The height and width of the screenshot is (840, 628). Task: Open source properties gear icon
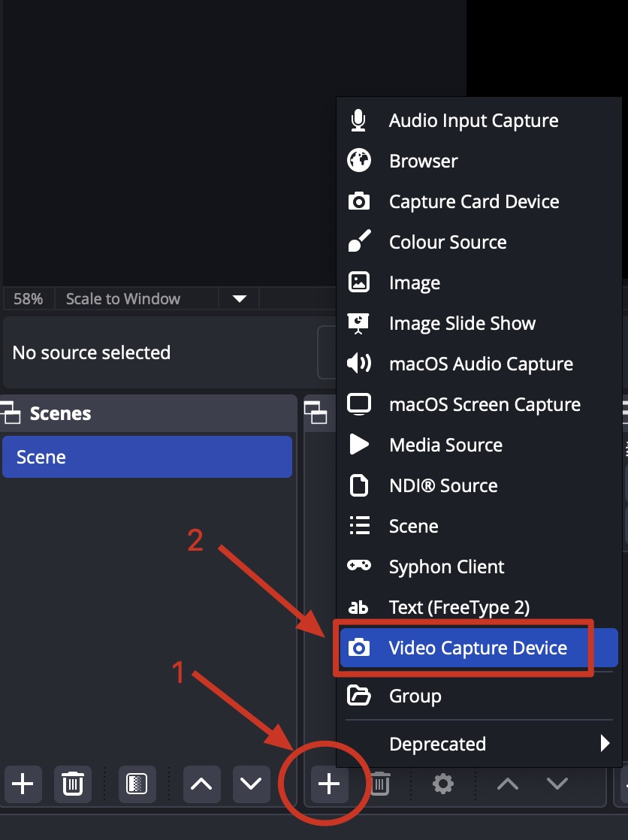[443, 784]
